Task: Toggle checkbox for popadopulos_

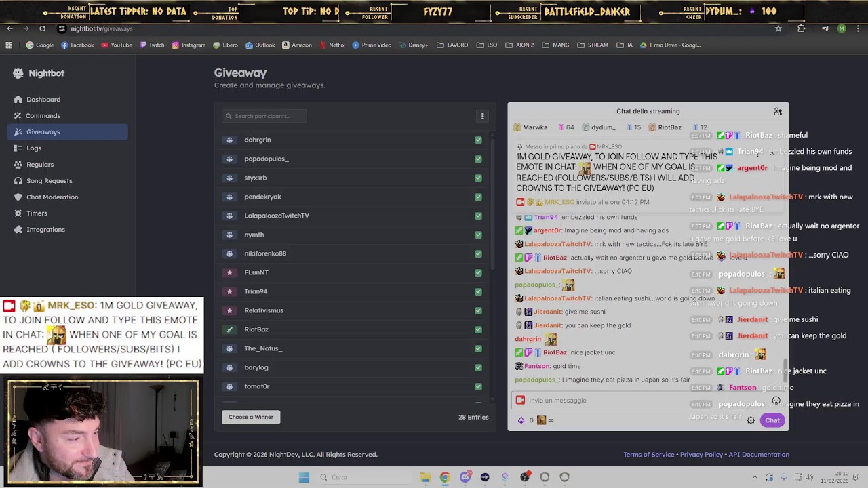Action: pos(478,159)
